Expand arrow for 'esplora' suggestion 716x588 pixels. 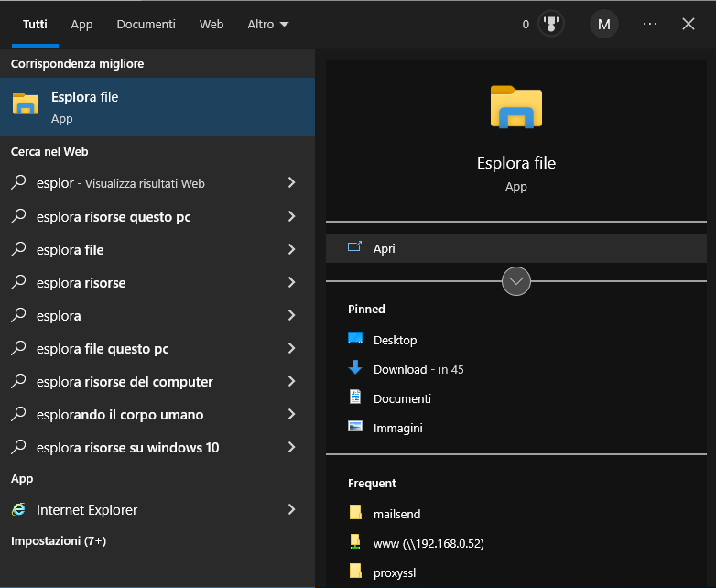(292, 315)
